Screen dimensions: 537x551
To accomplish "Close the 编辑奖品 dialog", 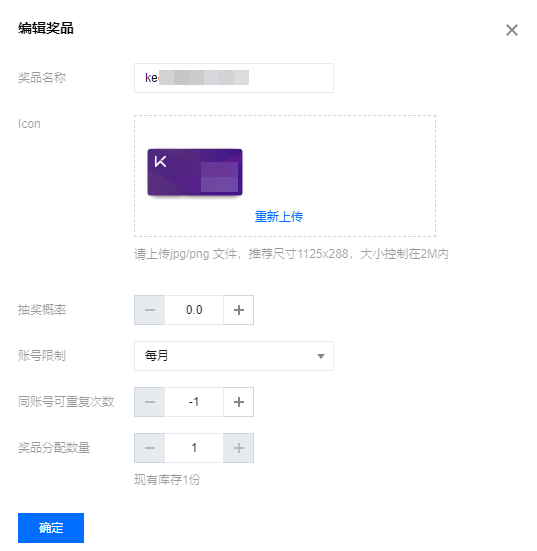I will [512, 30].
